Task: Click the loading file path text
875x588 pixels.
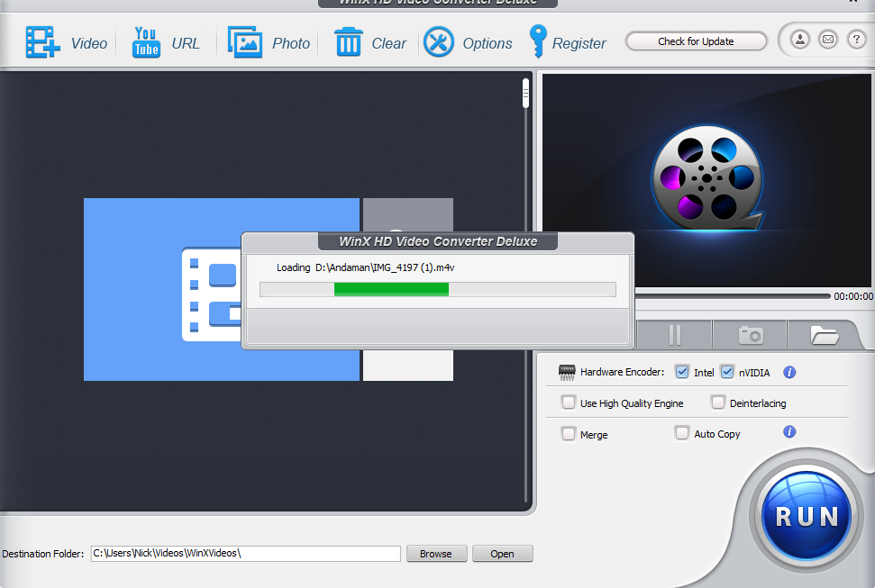Action: [x=385, y=267]
